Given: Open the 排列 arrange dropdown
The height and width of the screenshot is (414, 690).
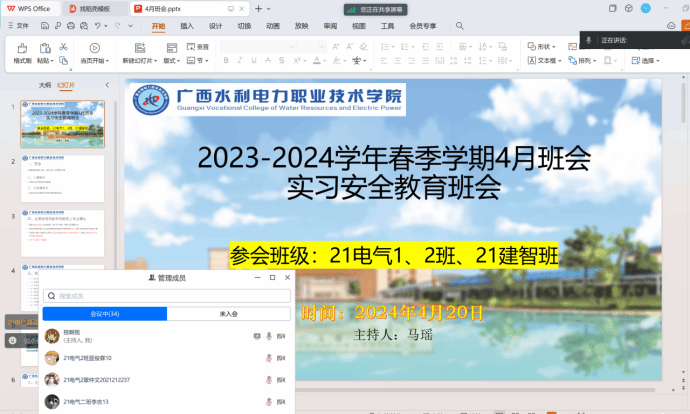Looking at the screenshot, I should pos(586,60).
